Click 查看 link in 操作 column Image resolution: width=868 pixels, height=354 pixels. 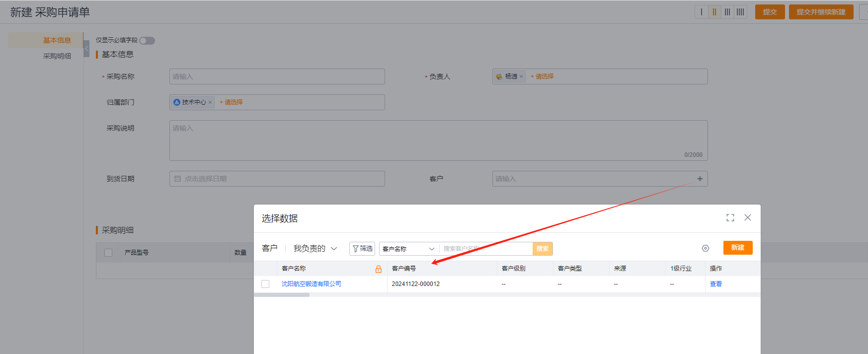(x=716, y=284)
